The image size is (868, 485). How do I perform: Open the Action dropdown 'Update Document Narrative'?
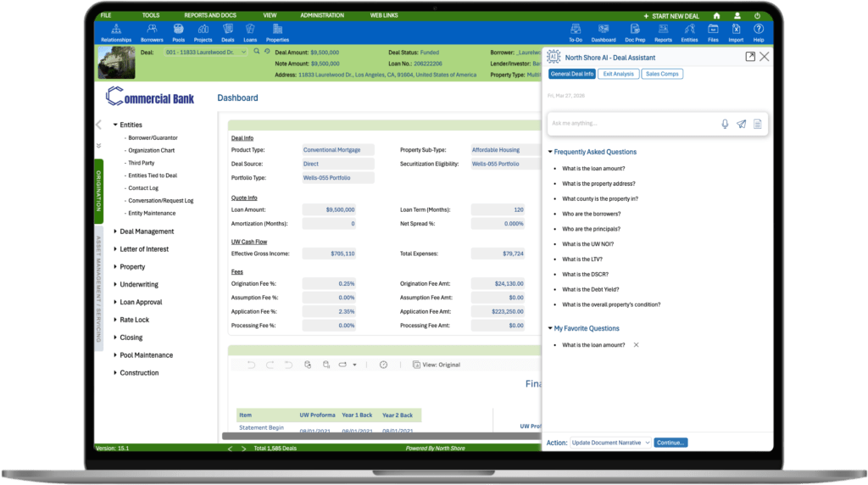coord(610,443)
